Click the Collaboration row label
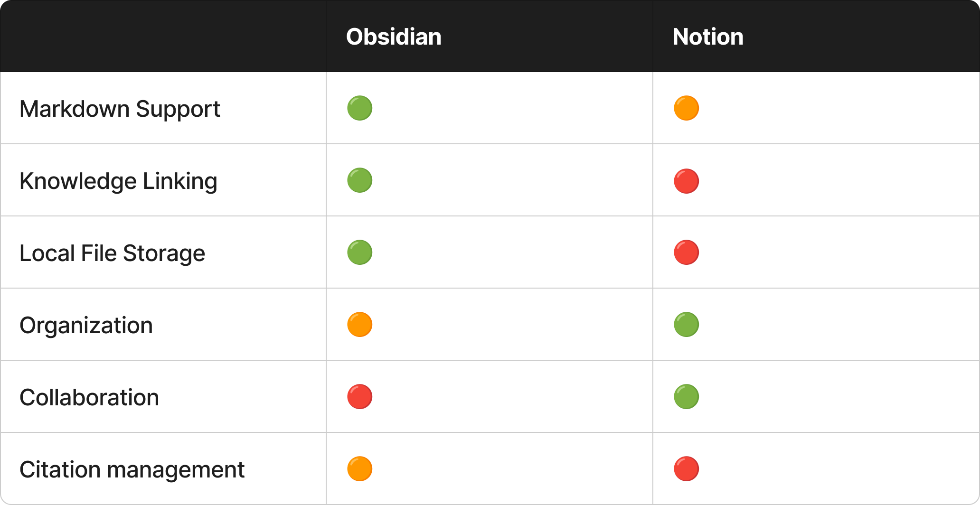This screenshot has height=505, width=980. (x=89, y=397)
